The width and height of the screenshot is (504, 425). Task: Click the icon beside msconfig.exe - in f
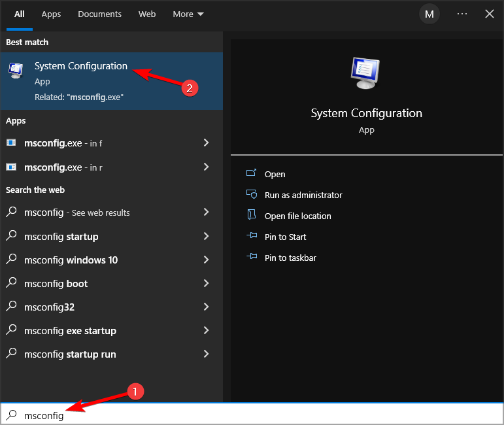click(11, 143)
